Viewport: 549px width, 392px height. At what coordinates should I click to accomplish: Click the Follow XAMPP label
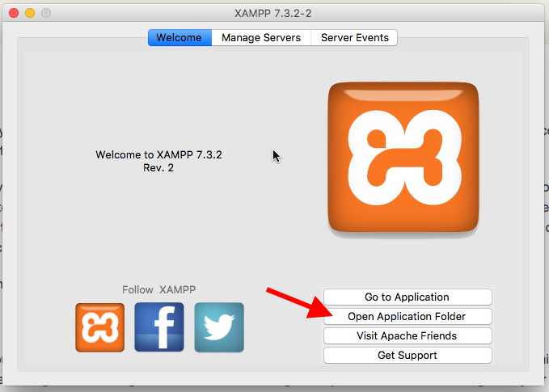[x=158, y=290]
